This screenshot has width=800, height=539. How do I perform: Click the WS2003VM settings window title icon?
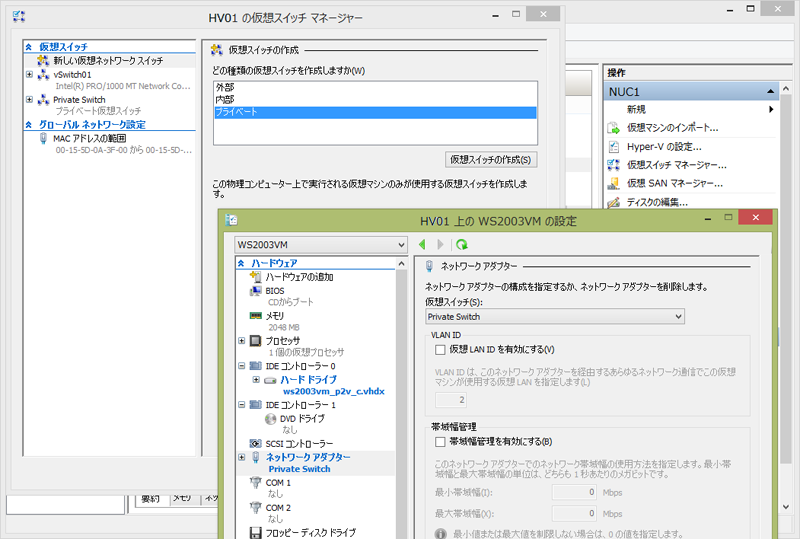point(231,220)
